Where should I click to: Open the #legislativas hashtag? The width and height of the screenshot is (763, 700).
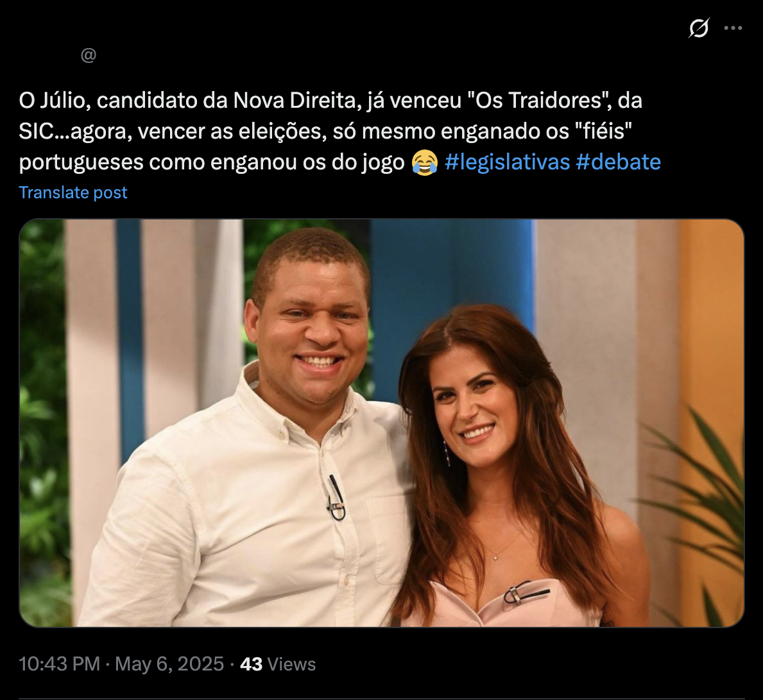click(x=507, y=162)
